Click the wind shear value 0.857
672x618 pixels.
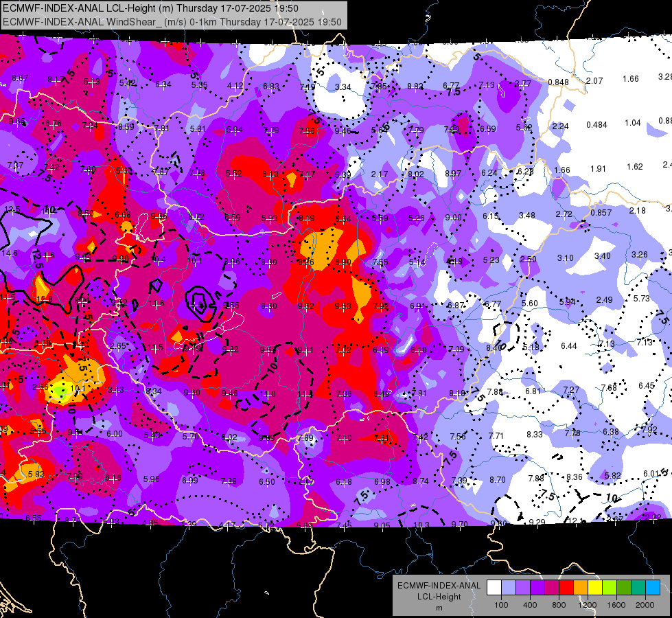pyautogui.click(x=601, y=213)
